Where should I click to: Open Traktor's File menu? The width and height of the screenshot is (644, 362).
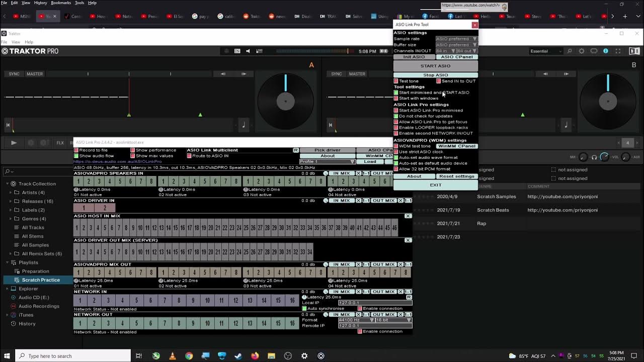tap(4, 42)
